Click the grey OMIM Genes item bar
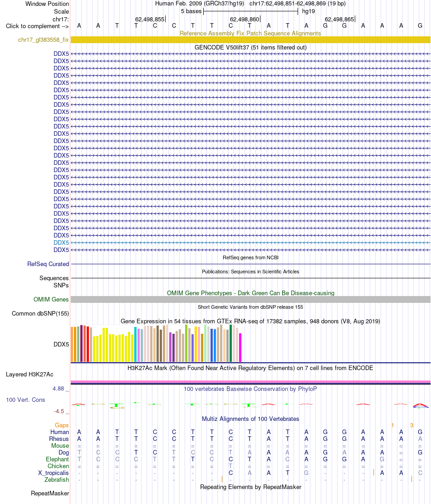The width and height of the screenshot is (431, 504). (250, 300)
